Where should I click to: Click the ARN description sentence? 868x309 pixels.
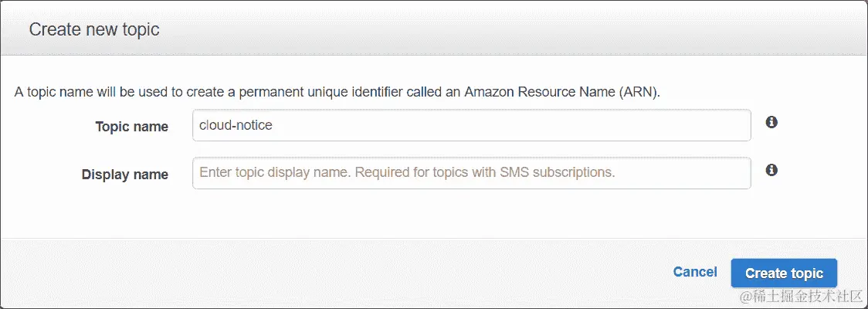337,92
